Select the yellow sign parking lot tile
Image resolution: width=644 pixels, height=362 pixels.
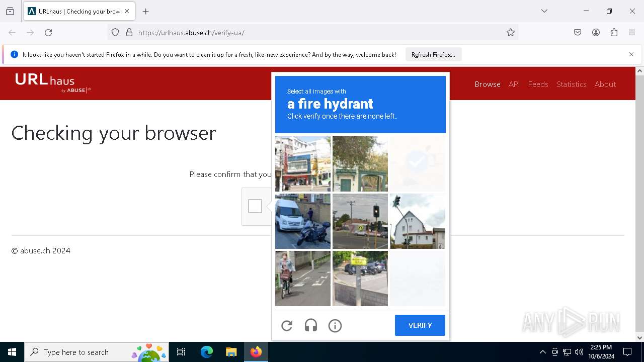click(x=360, y=279)
